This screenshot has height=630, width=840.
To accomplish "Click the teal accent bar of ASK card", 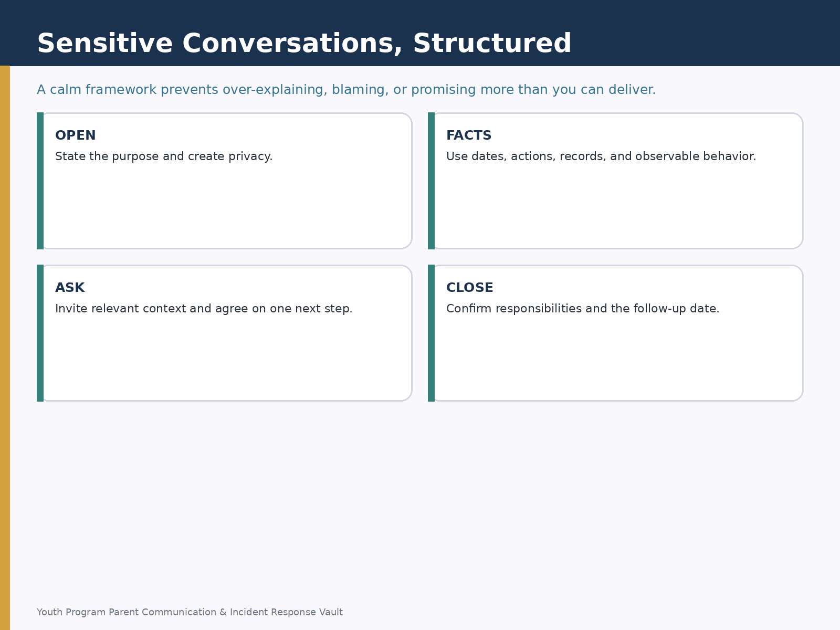I will [x=40, y=333].
